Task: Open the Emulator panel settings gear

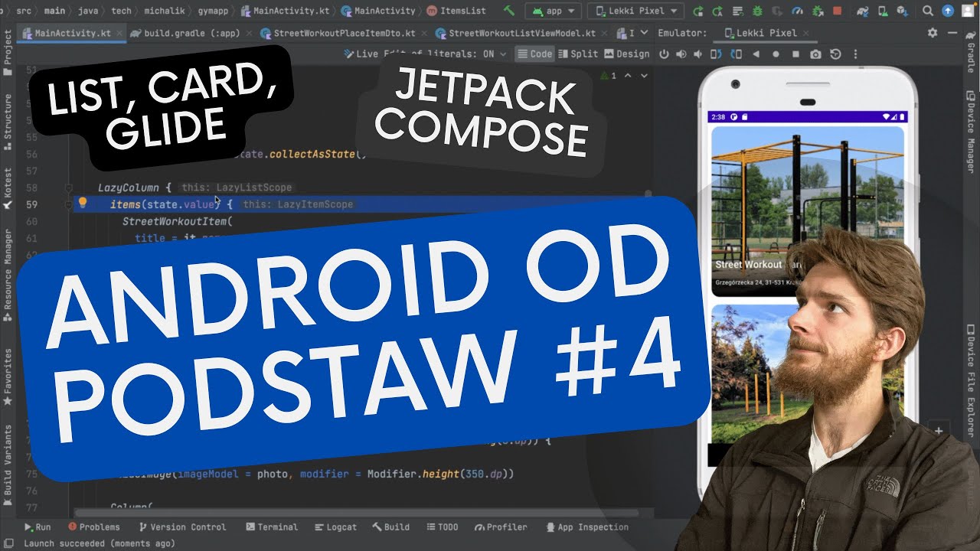Action: coord(933,33)
